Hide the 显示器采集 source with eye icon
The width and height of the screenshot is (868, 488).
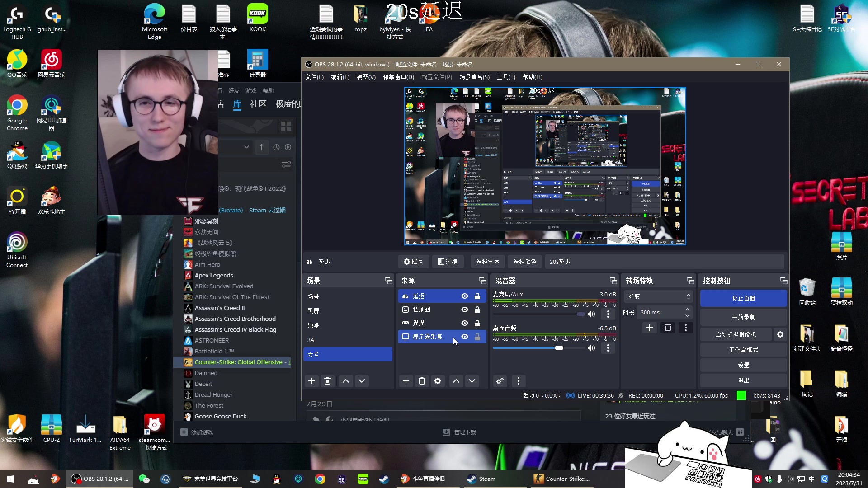pyautogui.click(x=464, y=337)
